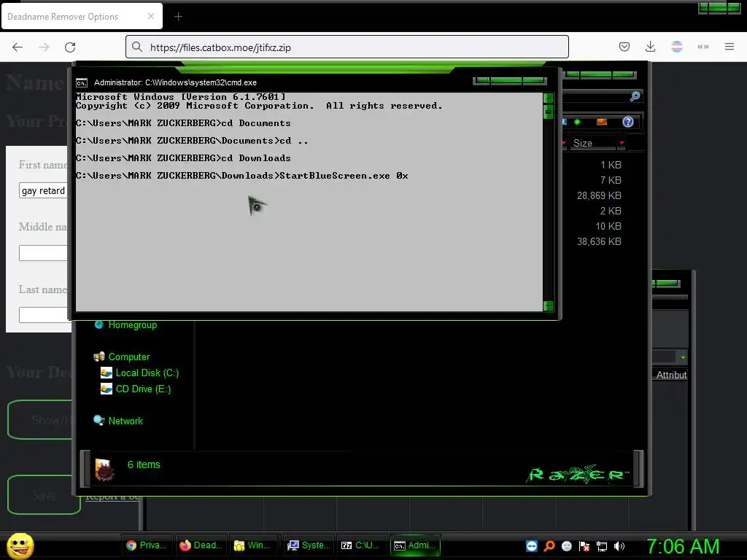
Task: Click the browser forward arrow
Action: point(44,47)
